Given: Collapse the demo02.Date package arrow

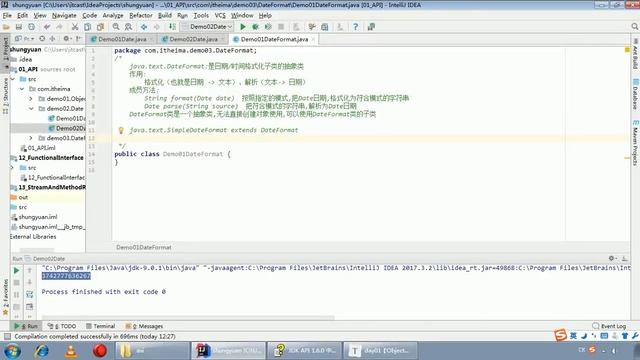Looking at the screenshot, I should (31, 109).
